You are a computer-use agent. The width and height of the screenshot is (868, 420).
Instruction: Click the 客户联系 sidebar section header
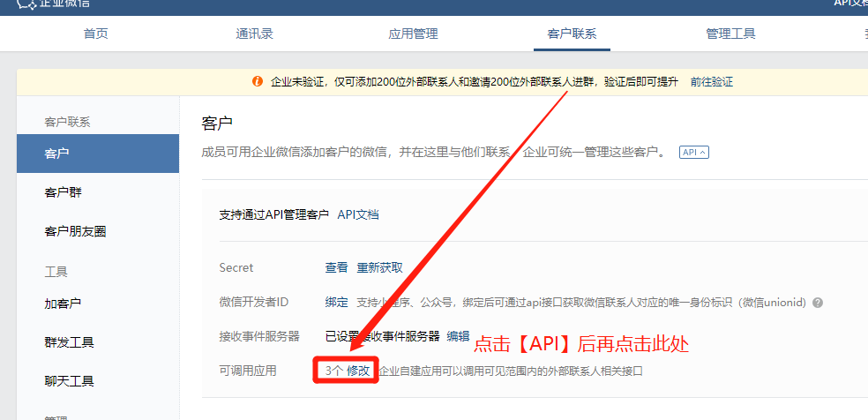[x=67, y=123]
